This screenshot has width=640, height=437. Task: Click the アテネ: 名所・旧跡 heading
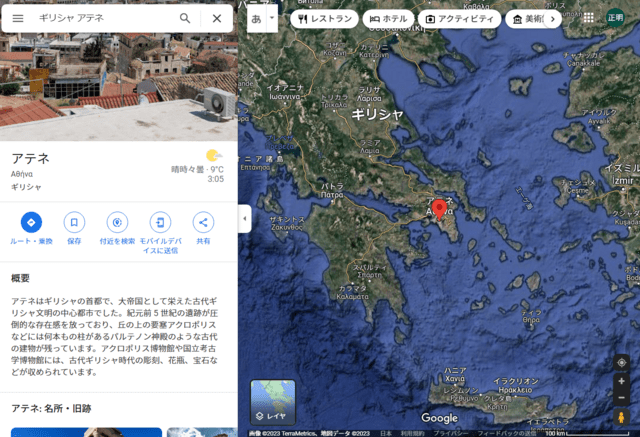51,408
